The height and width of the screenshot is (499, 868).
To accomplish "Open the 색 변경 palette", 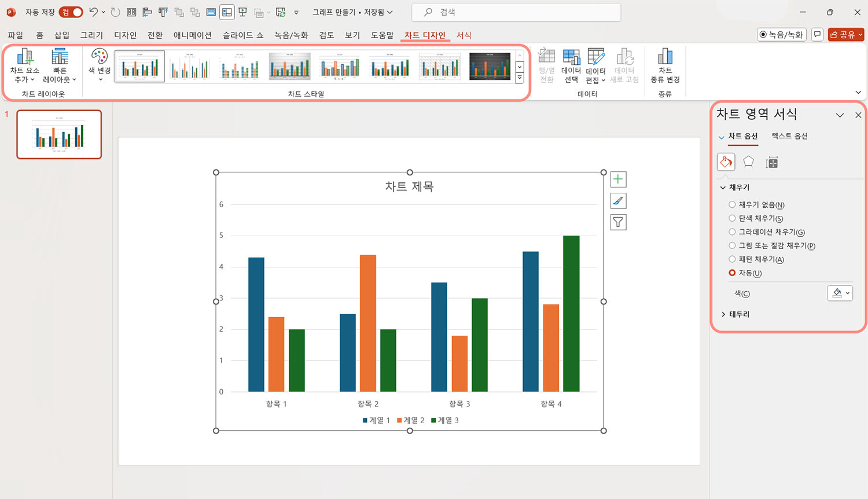I will 100,65.
